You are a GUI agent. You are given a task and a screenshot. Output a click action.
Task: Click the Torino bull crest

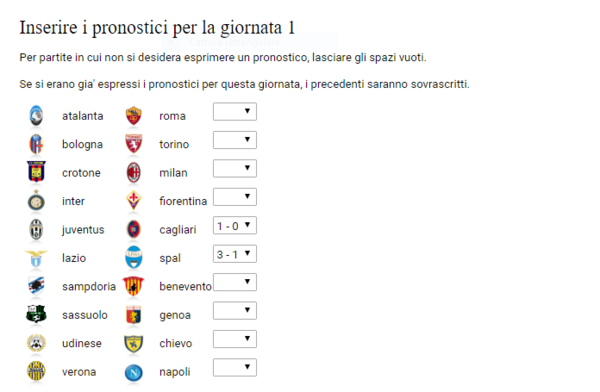coord(134,144)
